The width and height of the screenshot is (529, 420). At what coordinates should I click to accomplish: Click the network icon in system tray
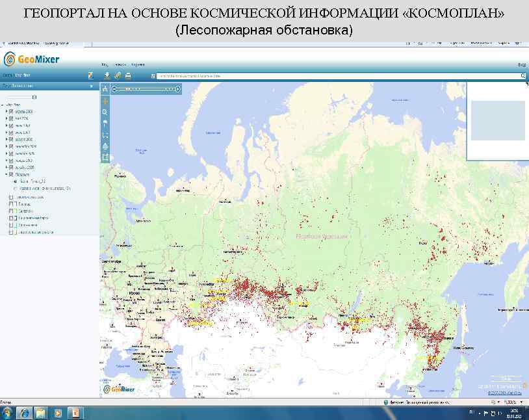[x=493, y=413]
